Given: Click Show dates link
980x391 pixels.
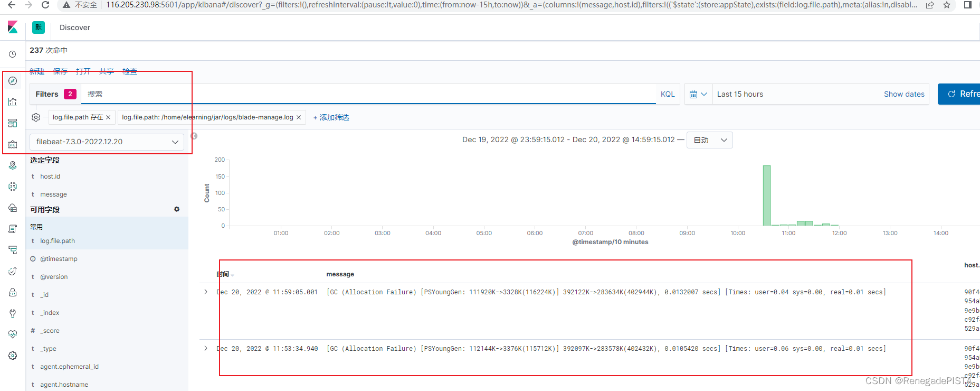Looking at the screenshot, I should pyautogui.click(x=904, y=94).
